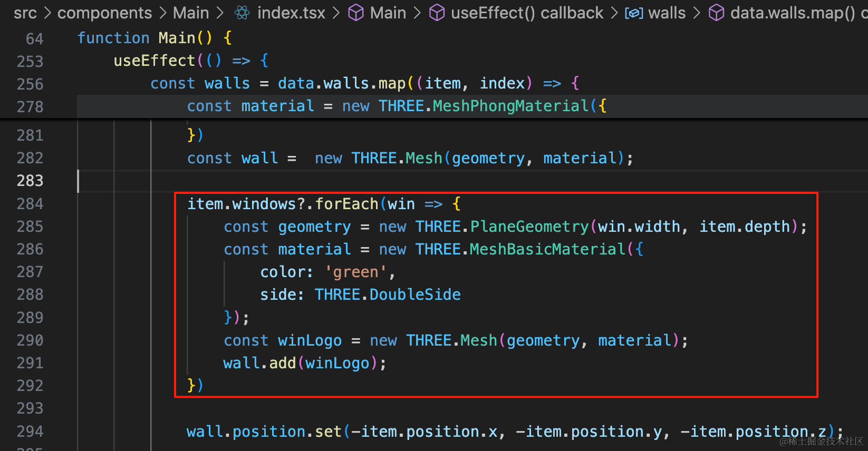Open the index.tsx file breadcrumb
Viewport: 868px width, 451px height.
[291, 13]
